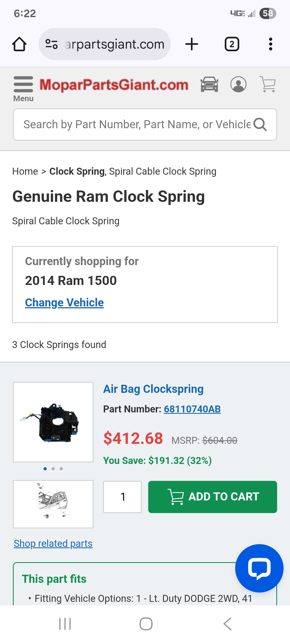The image size is (290, 644).
Task: Open the browser three-dot overflow menu
Action: (x=270, y=44)
